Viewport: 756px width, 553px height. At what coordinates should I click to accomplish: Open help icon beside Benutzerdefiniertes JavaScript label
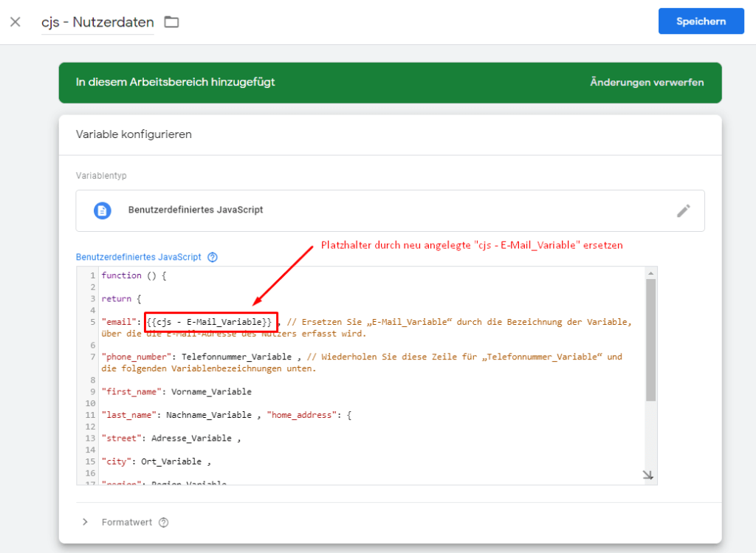[213, 257]
